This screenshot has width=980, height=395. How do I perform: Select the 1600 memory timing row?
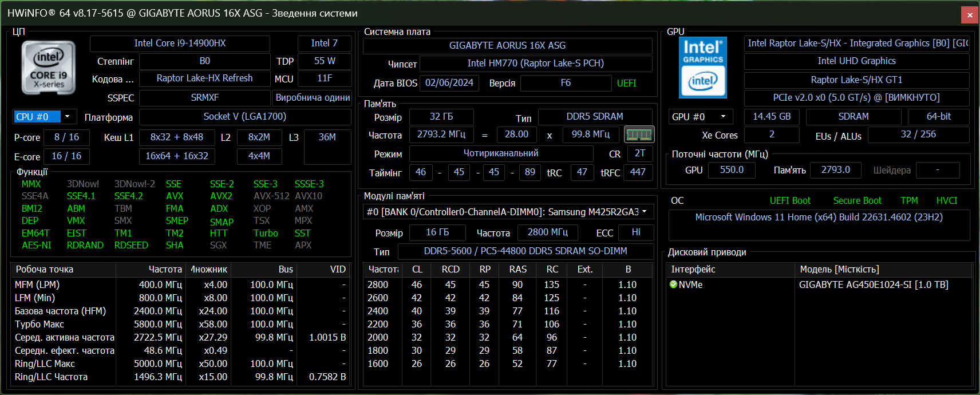click(508, 364)
